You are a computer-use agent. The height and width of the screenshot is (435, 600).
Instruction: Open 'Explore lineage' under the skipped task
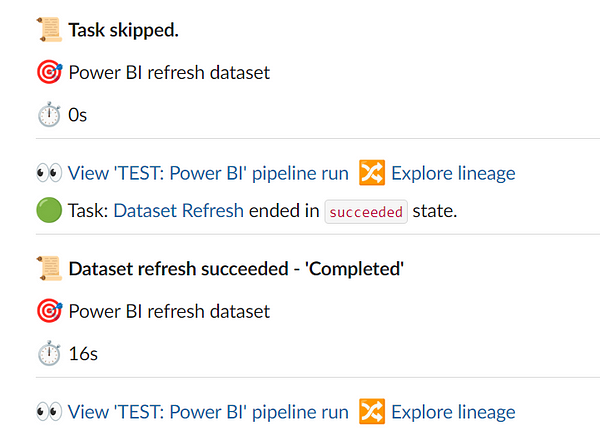pyautogui.click(x=453, y=173)
